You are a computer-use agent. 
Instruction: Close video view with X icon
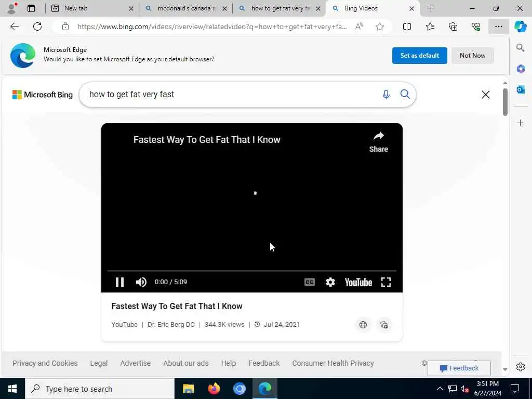point(486,95)
